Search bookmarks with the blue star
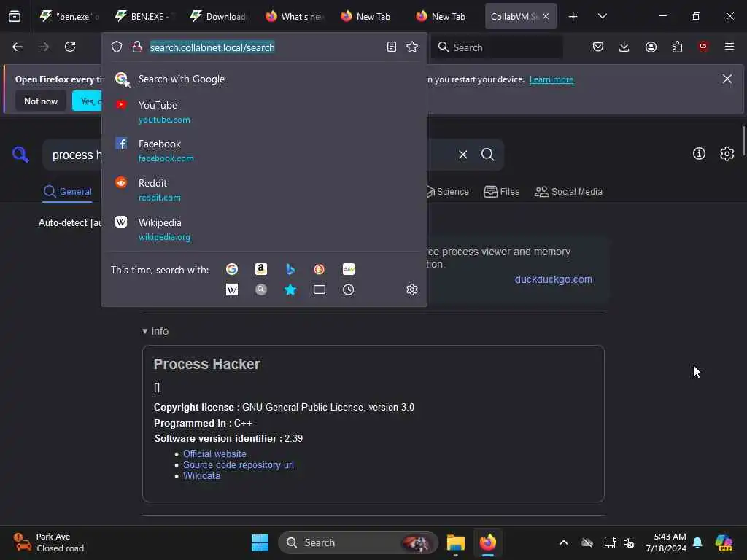The height and width of the screenshot is (560, 747). tap(290, 289)
